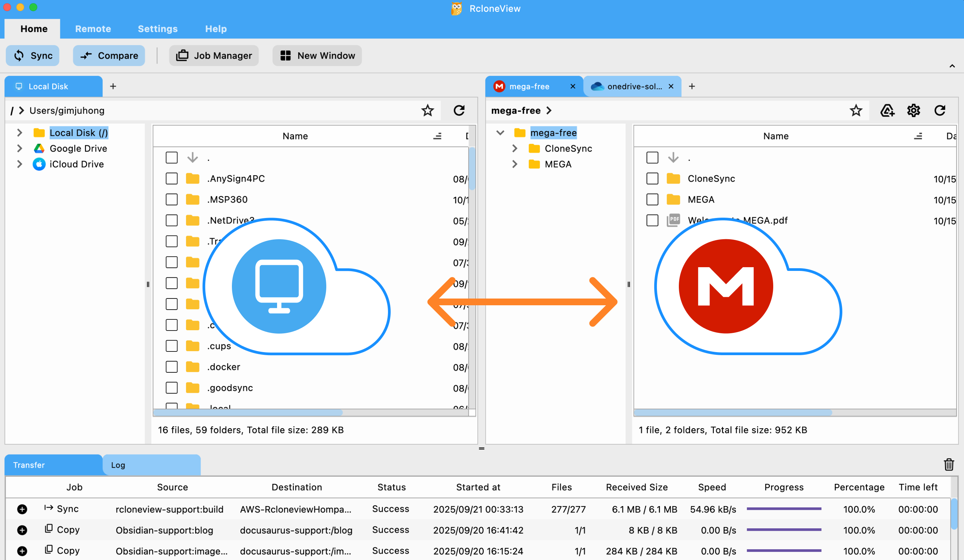This screenshot has height=560, width=964.
Task: Clear the transfer list with the trash icon
Action: 949,465
